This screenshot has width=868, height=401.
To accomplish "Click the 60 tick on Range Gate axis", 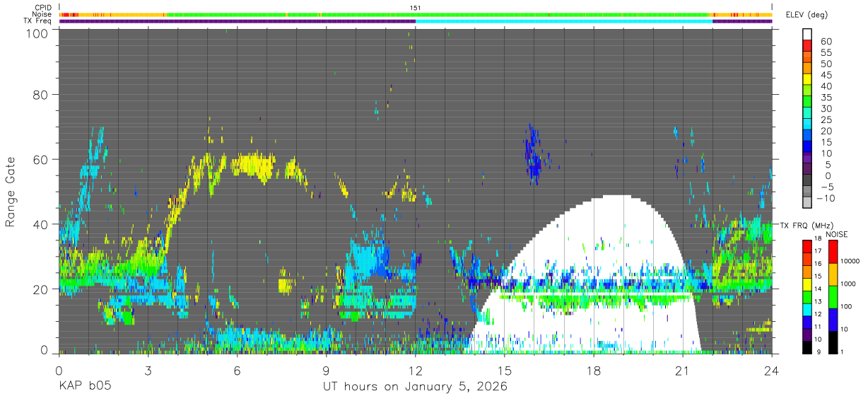I will click(40, 159).
